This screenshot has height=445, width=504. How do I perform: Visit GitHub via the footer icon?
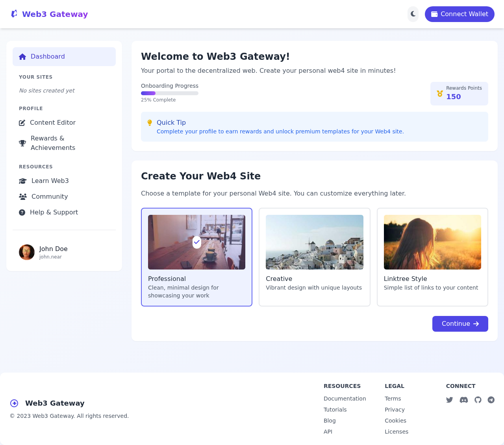tap(477, 400)
